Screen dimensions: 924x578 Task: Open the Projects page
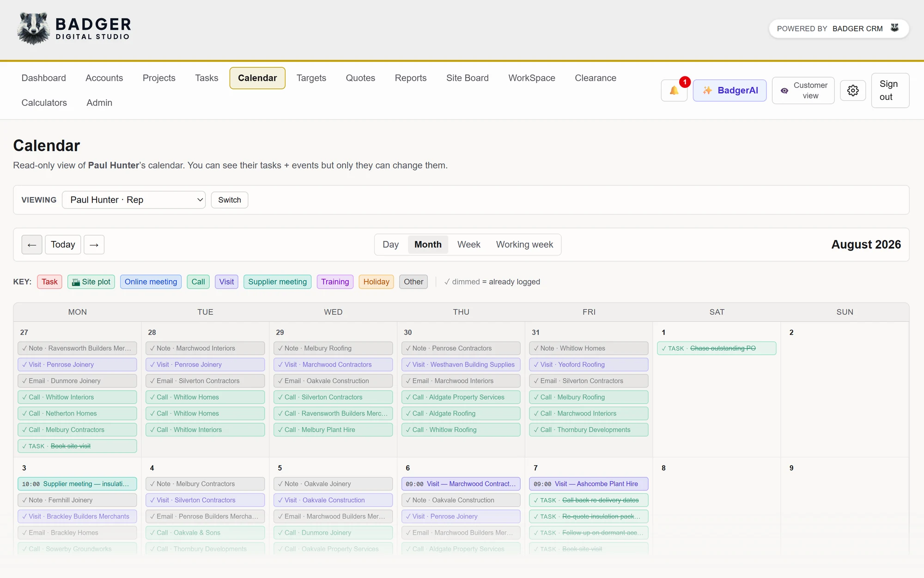(159, 78)
